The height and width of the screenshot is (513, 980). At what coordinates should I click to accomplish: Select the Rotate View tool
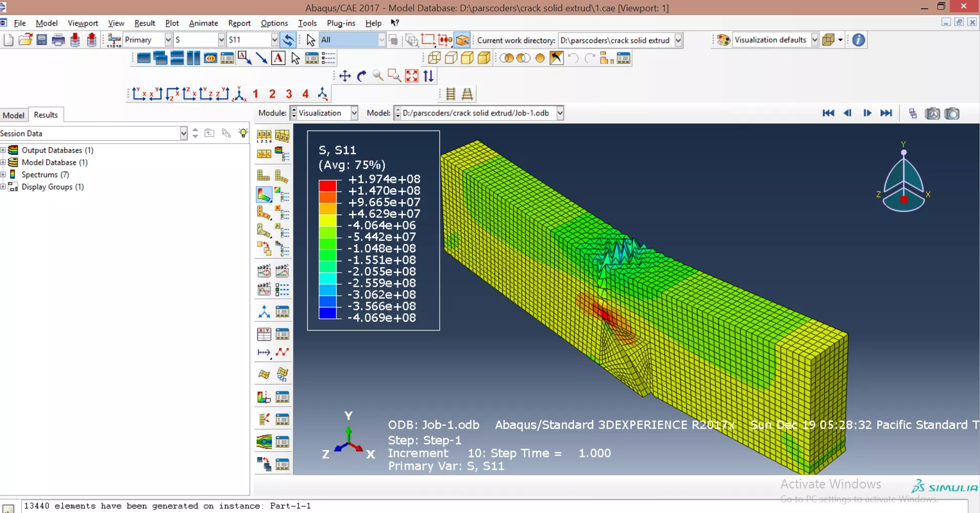362,76
